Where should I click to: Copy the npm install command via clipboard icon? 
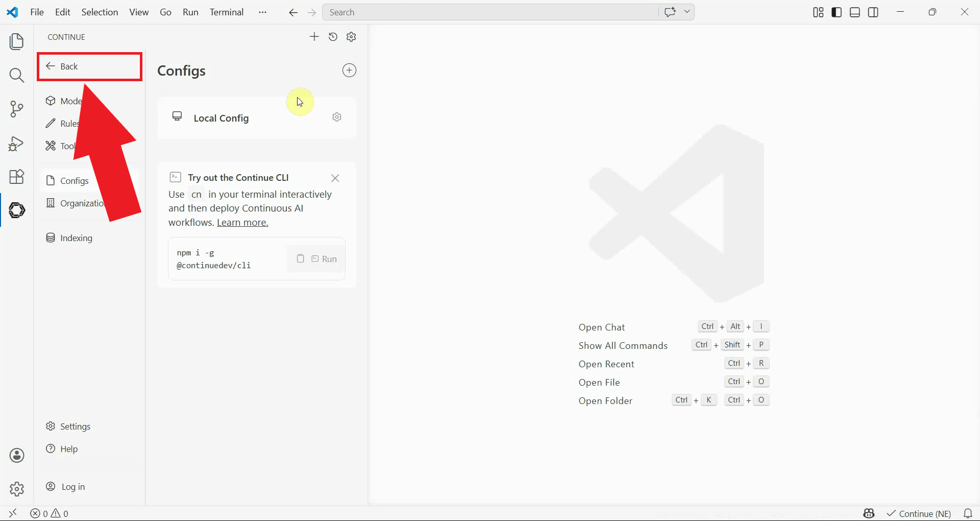pyautogui.click(x=301, y=258)
